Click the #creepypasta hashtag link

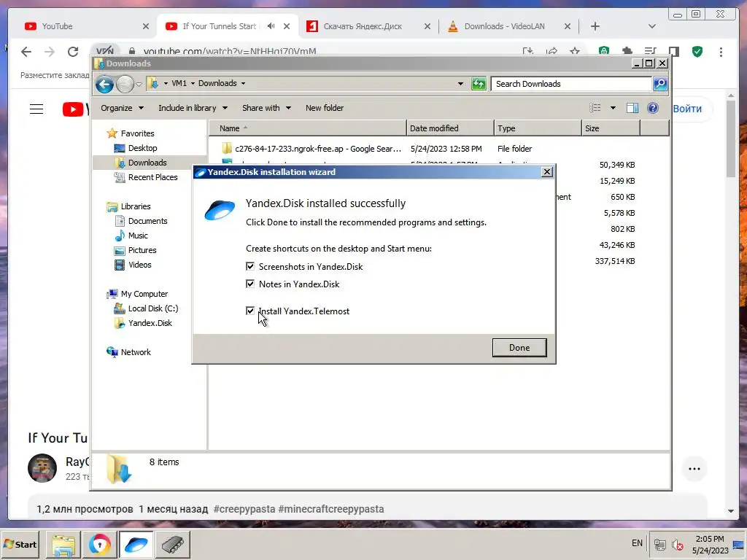click(244, 509)
